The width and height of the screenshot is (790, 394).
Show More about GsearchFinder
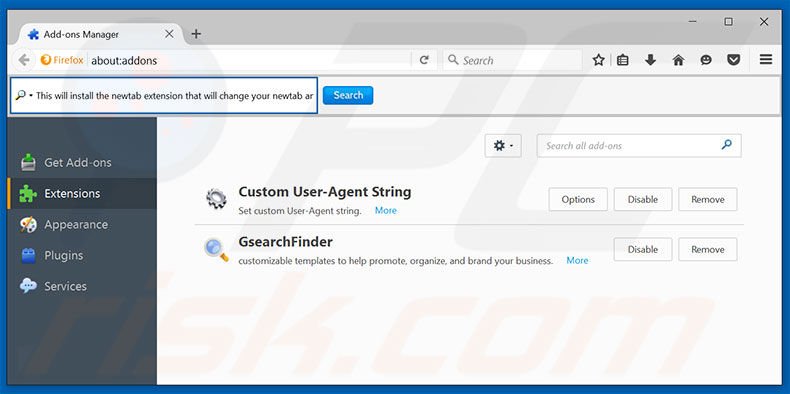tap(577, 260)
